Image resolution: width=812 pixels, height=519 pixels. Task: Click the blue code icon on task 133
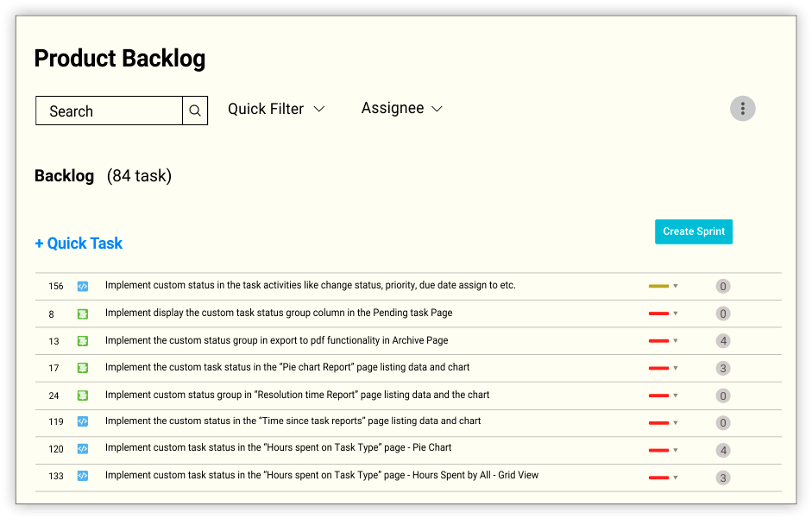coord(83,476)
